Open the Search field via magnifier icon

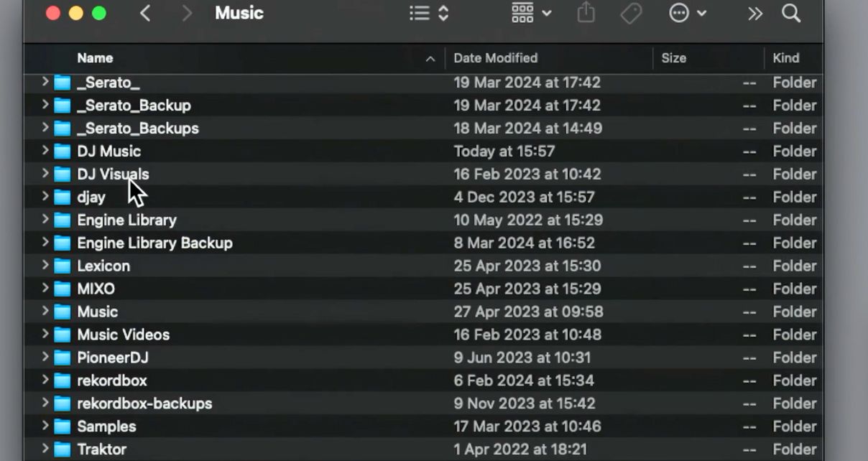pyautogui.click(x=790, y=13)
